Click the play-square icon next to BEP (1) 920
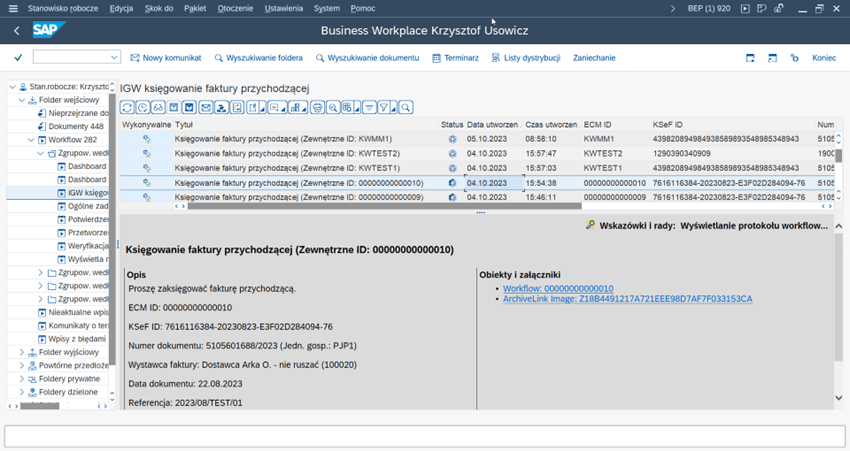 745,8
